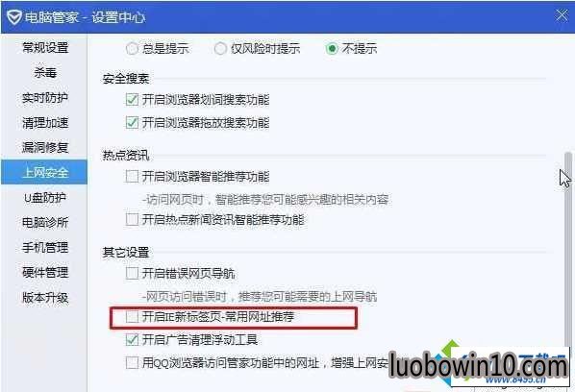Screen dimensions: 575x392
Task: Close the 设置中心 window
Action: (x=562, y=15)
